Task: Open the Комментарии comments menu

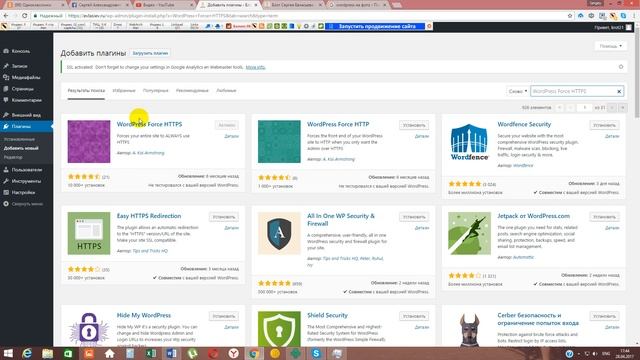Action: click(x=27, y=100)
